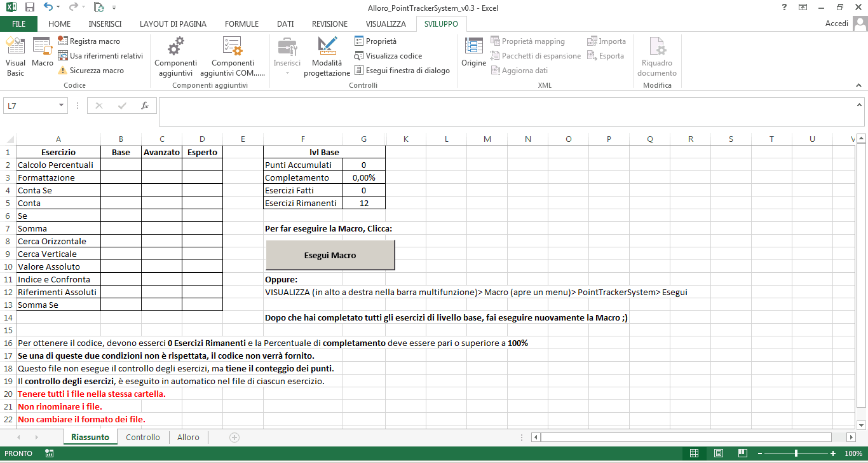The image size is (868, 463).
Task: Click the insert function fx button
Action: click(x=145, y=106)
